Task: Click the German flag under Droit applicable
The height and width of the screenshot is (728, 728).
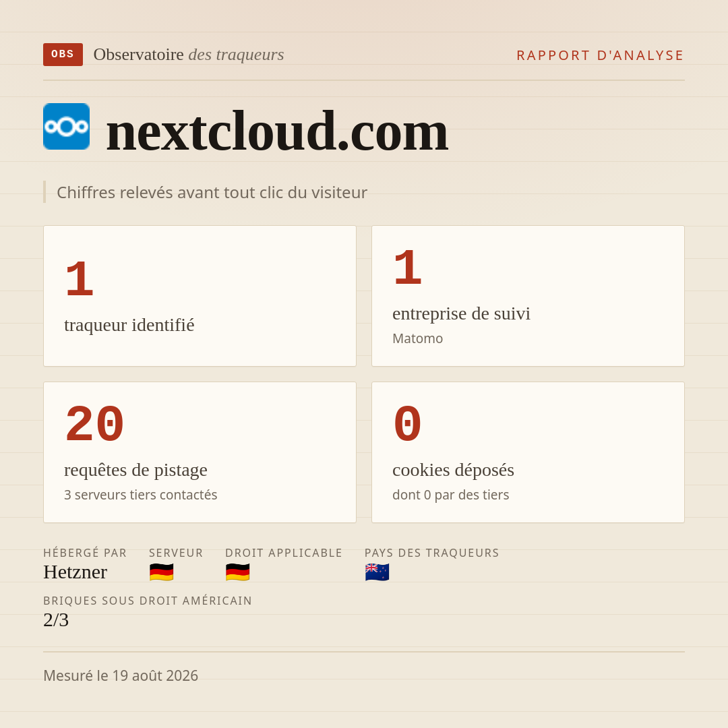Action: (x=237, y=572)
